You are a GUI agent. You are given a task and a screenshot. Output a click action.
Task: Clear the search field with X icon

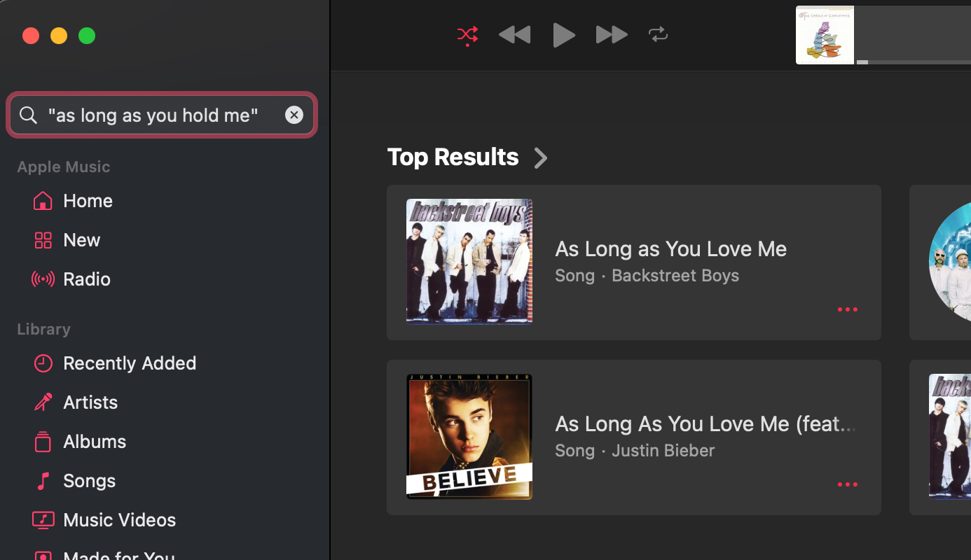pos(294,115)
